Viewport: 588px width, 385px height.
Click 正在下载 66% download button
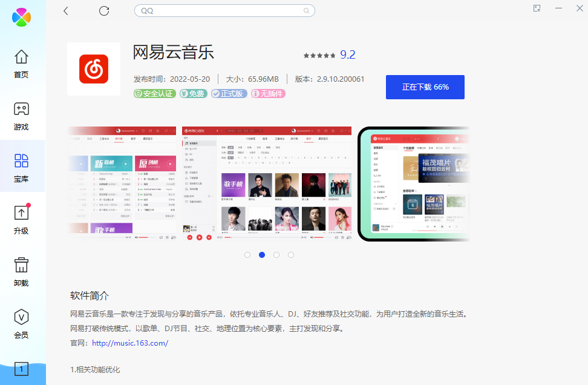425,87
